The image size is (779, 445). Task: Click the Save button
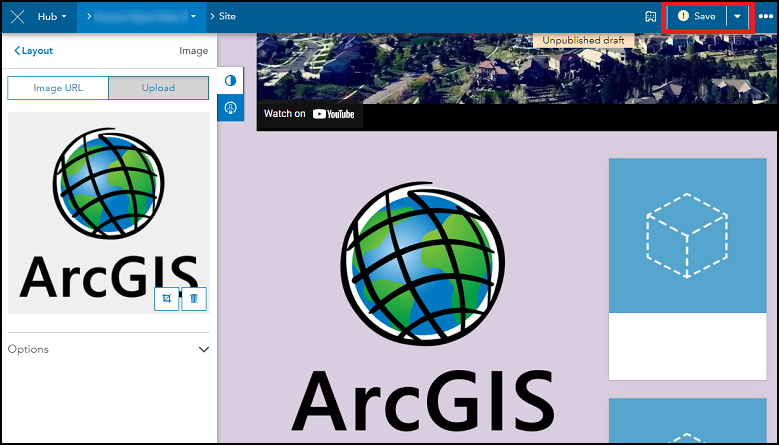pos(697,16)
